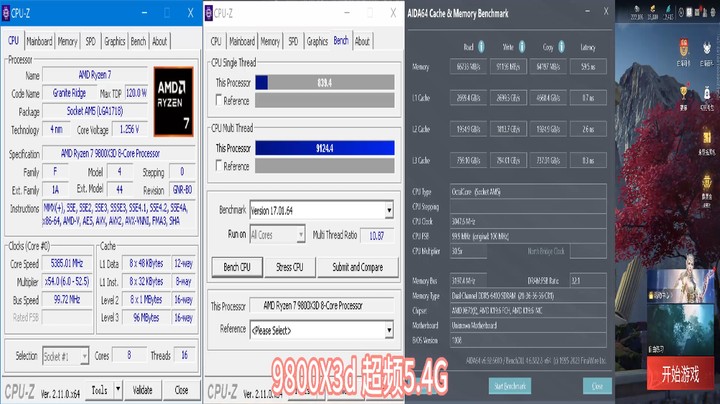Image resolution: width=720 pixels, height=404 pixels.
Task: Click the Close button in the AIDA64 window
Action: click(x=597, y=386)
